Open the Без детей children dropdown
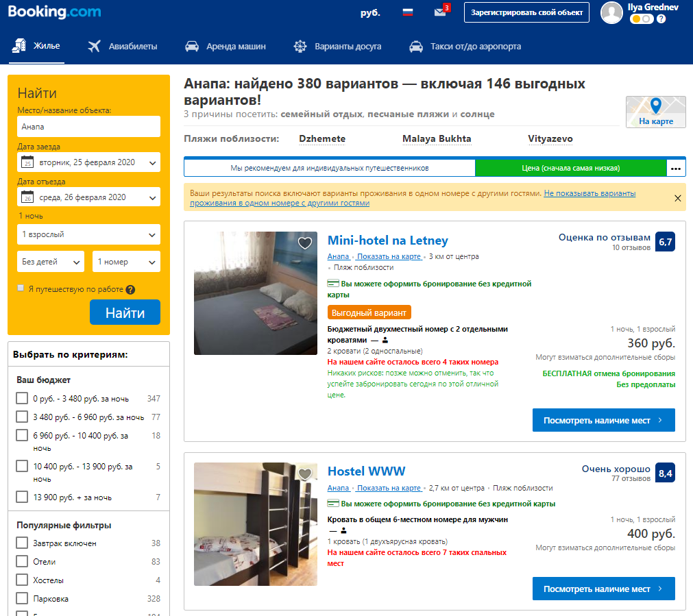 pos(51,262)
